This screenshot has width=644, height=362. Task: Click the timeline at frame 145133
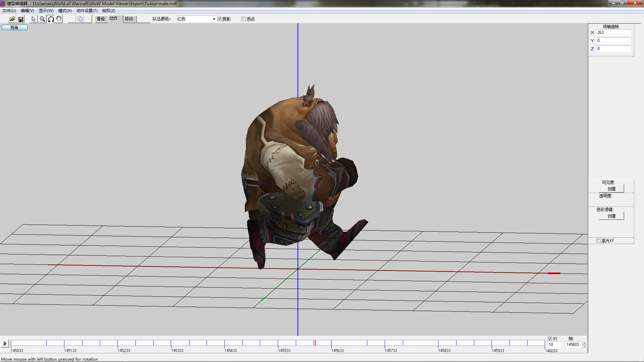[x=64, y=343]
